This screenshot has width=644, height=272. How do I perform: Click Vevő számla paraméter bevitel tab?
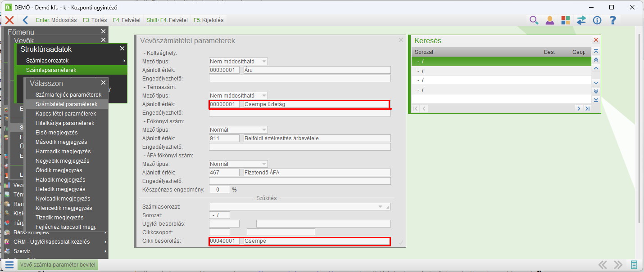(x=58, y=265)
